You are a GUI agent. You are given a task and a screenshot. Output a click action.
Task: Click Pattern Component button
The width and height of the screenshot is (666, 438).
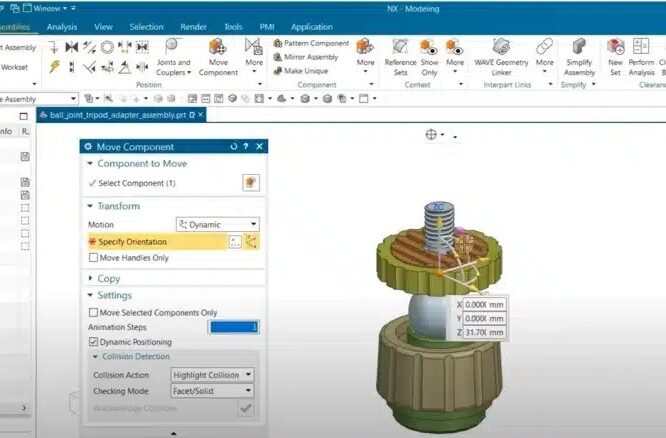[x=310, y=43]
